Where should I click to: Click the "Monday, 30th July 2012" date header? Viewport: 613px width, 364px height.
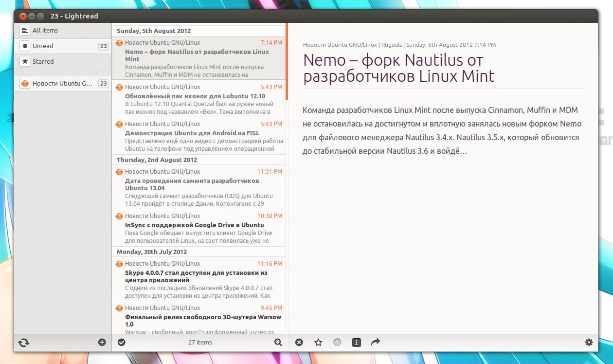198,252
